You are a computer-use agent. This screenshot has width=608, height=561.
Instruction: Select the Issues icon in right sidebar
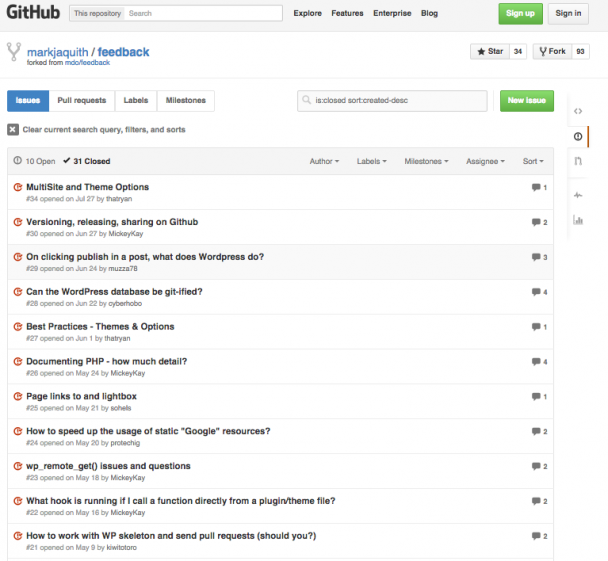click(x=578, y=136)
